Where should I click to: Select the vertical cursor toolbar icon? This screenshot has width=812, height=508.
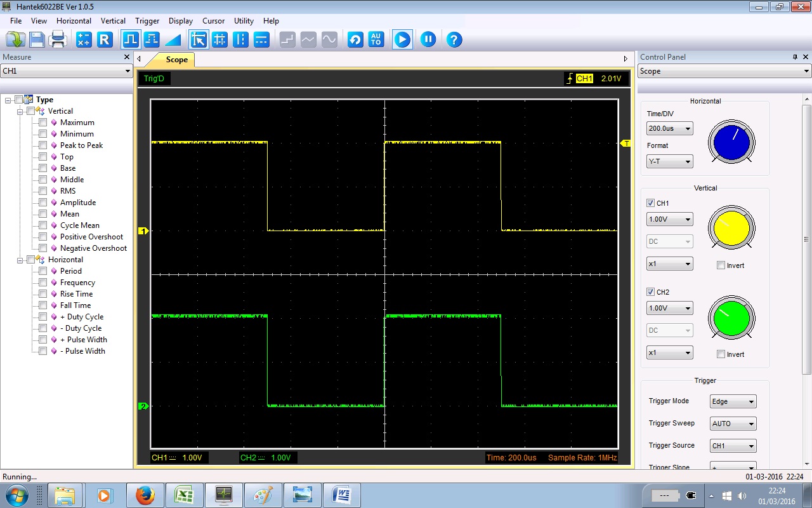pos(240,39)
